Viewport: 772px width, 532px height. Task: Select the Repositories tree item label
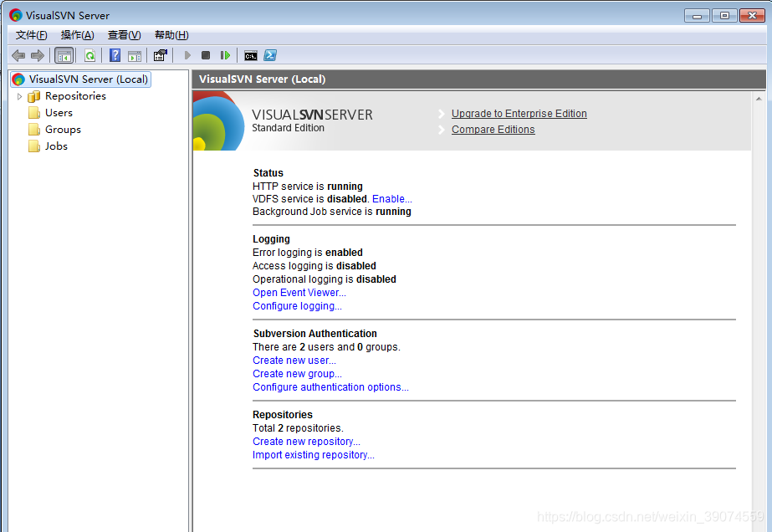click(x=75, y=96)
